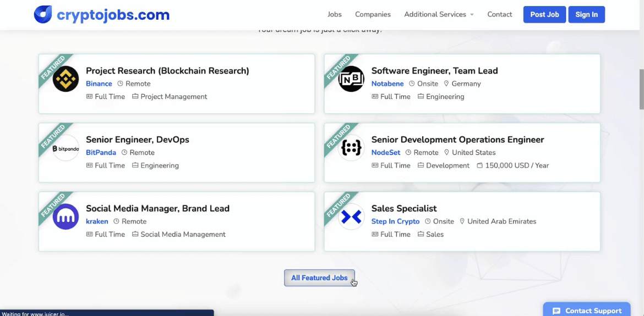Screen dimensions: 644x316
Task: Click clock icon beside Onsite on Notabene card
Action: tap(412, 84)
